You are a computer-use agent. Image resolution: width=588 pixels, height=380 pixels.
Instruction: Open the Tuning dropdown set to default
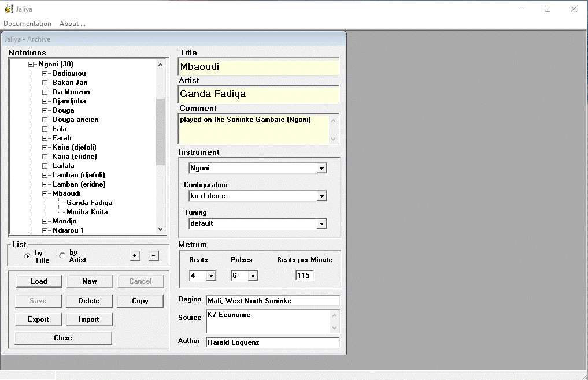tap(321, 223)
